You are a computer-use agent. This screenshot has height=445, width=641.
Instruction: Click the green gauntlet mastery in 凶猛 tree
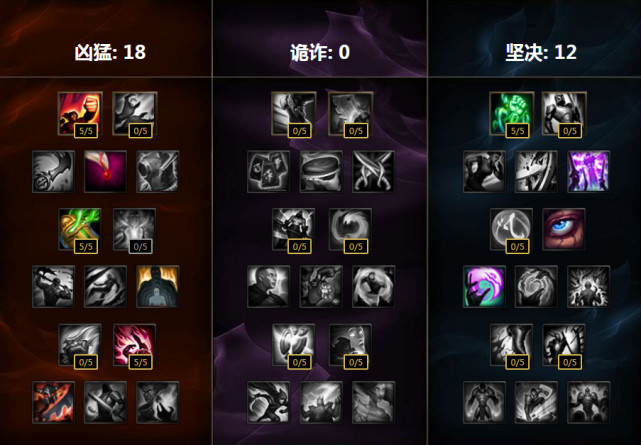(80, 229)
